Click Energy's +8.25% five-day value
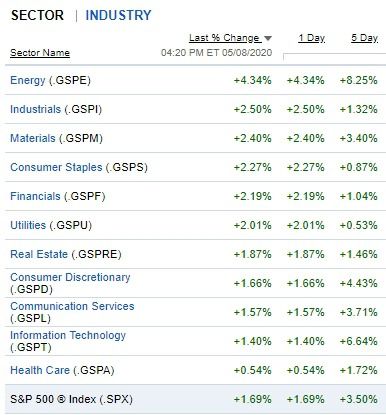 (359, 80)
